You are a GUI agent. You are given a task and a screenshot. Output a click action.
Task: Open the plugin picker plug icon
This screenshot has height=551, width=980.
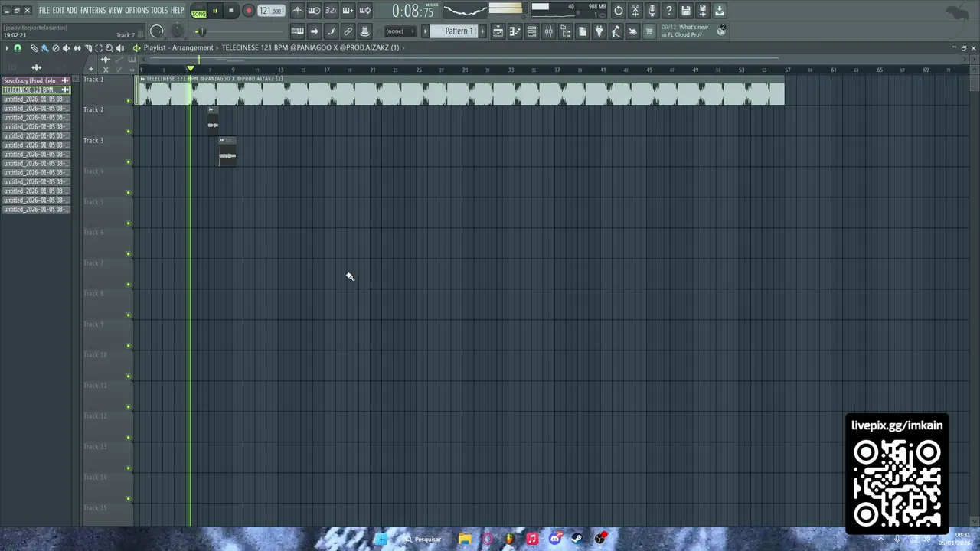[x=599, y=31]
